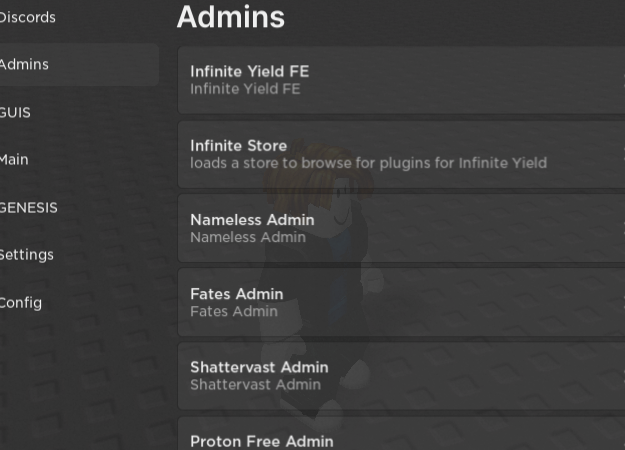Click the Infinite Store plugins description text

pyautogui.click(x=368, y=163)
